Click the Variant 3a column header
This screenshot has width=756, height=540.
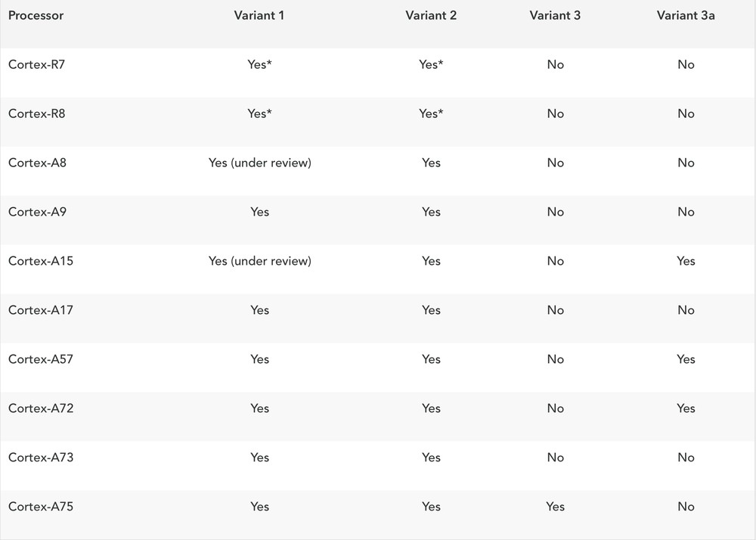(x=686, y=15)
